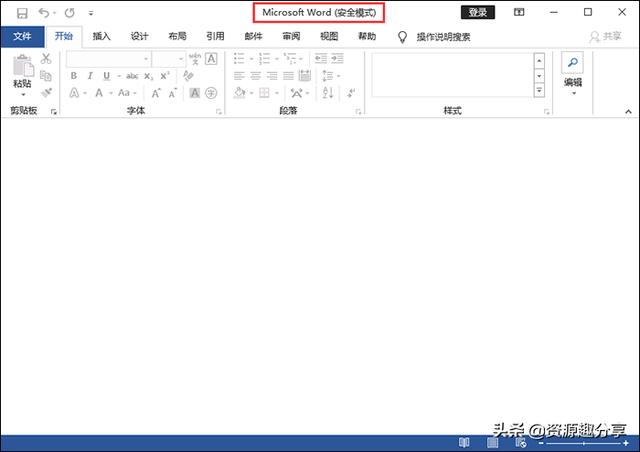Switch to the 设计 (Design) tab

(x=139, y=36)
